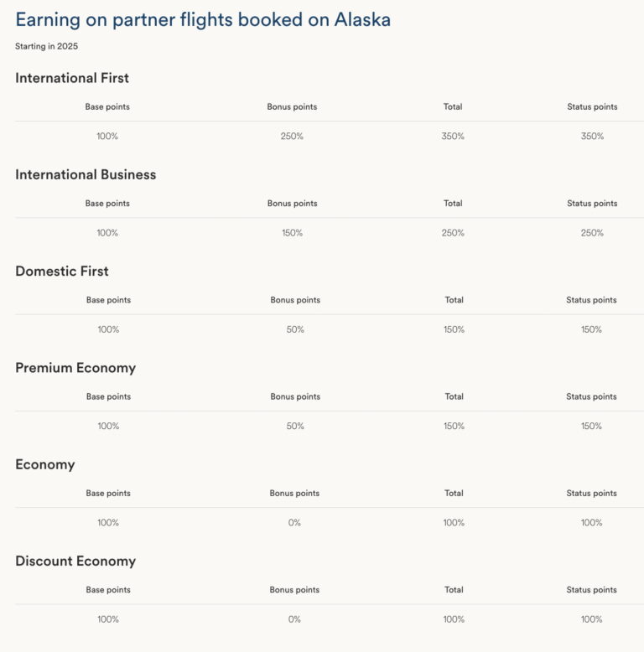This screenshot has height=652, width=644.
Task: Click Discount Economy 100% status points value
Action: [x=591, y=619]
